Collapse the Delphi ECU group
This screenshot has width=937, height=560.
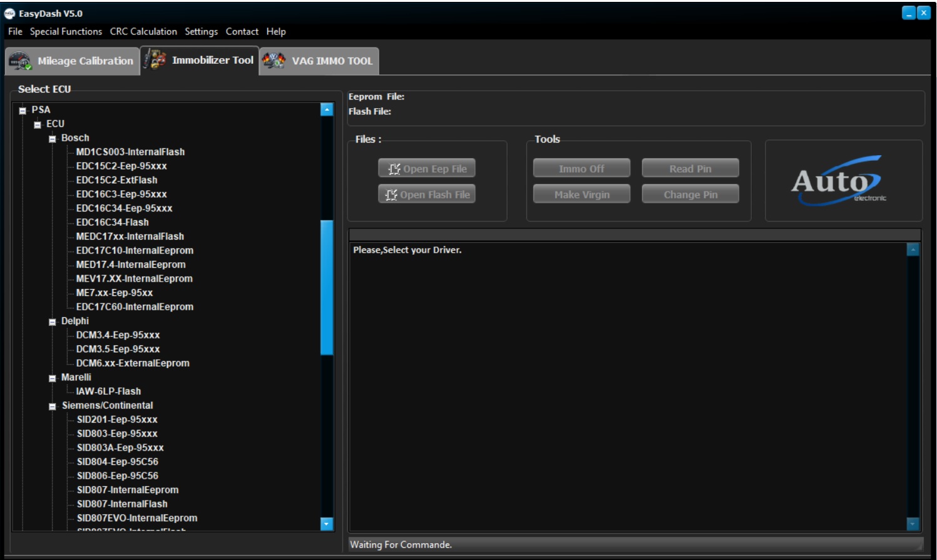coord(53,322)
